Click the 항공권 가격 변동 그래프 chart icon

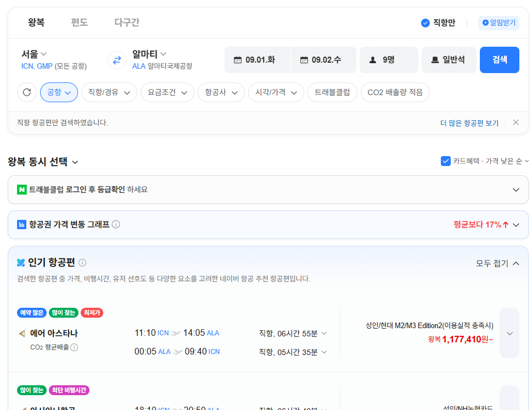[21, 225]
